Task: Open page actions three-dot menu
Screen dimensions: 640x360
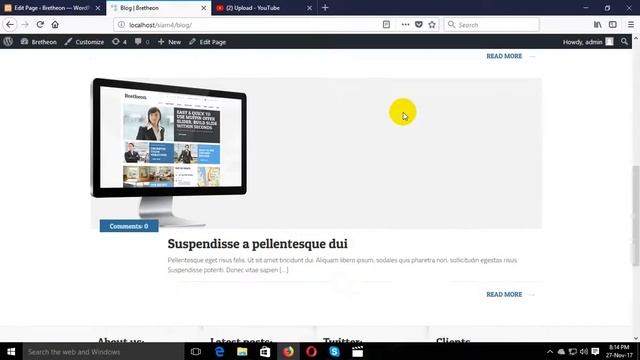Action: click(405, 24)
